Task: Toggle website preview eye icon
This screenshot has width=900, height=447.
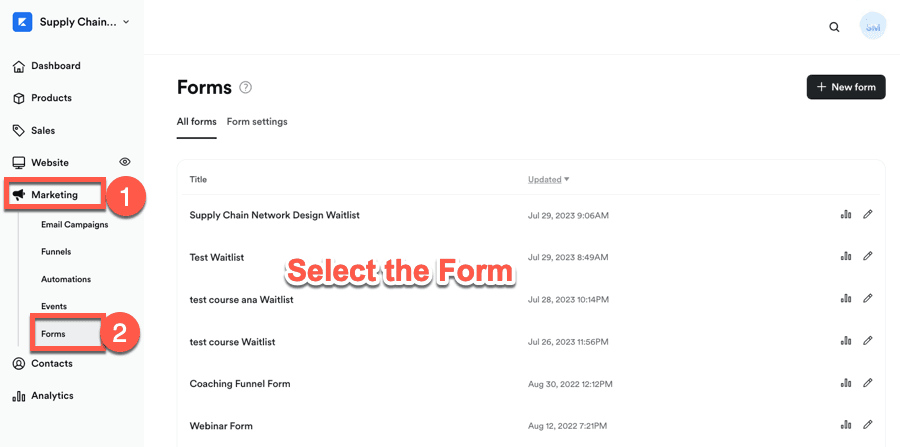Action: coord(125,162)
